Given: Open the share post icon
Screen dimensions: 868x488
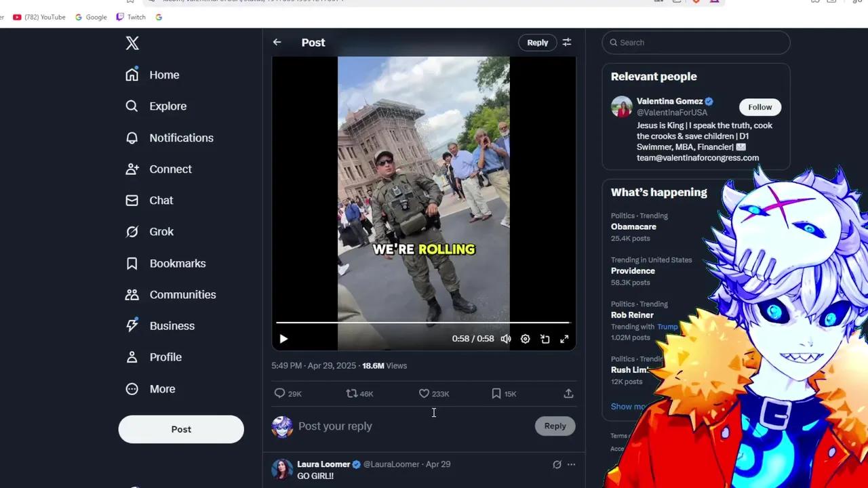Looking at the screenshot, I should [x=568, y=393].
